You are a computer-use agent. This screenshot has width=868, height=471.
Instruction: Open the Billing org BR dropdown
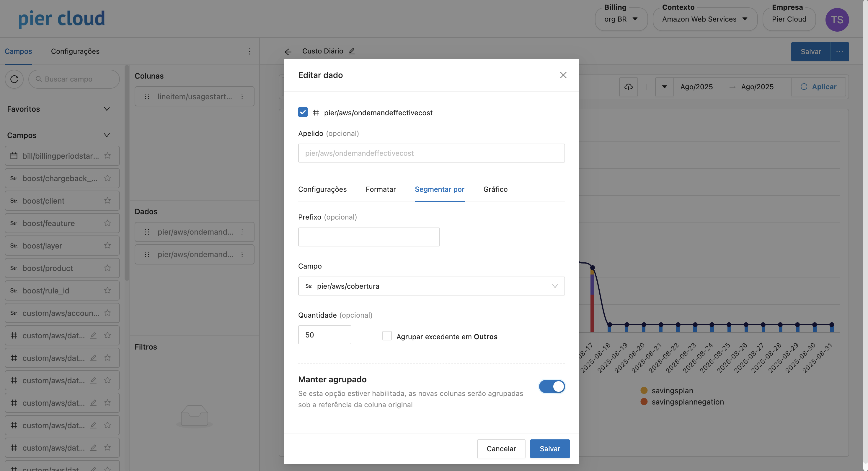tap(621, 20)
